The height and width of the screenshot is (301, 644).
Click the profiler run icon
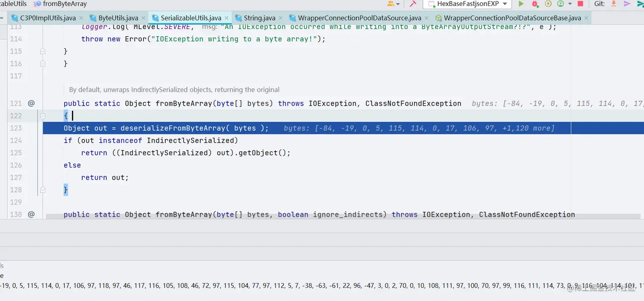click(x=561, y=4)
